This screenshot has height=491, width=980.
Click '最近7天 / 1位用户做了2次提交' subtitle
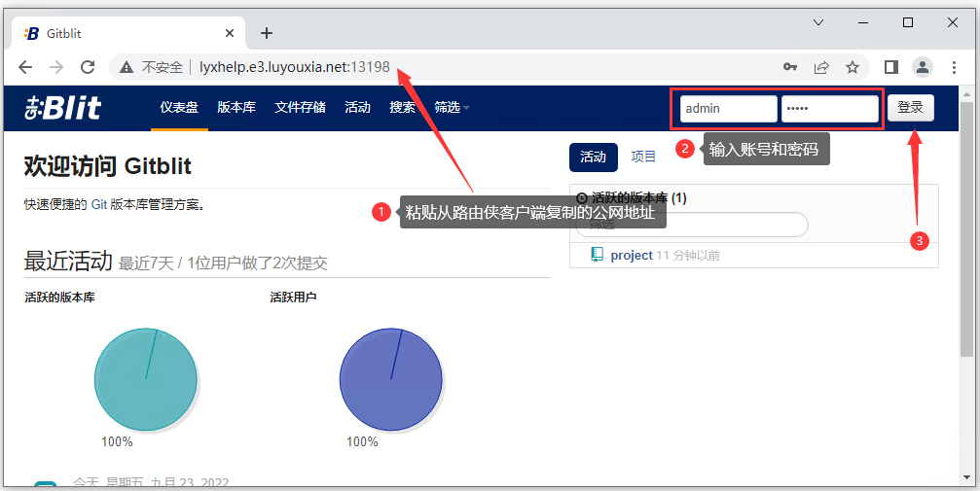coord(223,263)
